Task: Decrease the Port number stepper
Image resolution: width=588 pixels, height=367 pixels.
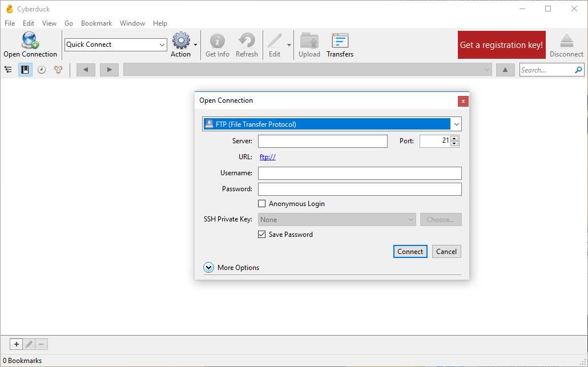Action: coord(454,144)
